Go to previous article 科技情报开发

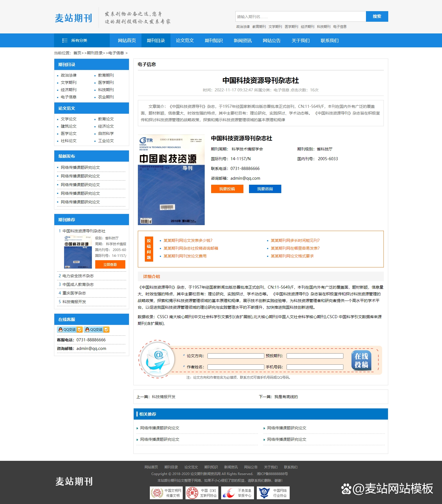coord(164,397)
